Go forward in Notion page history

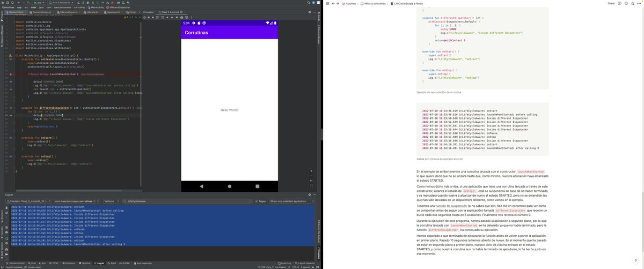point(339,3)
